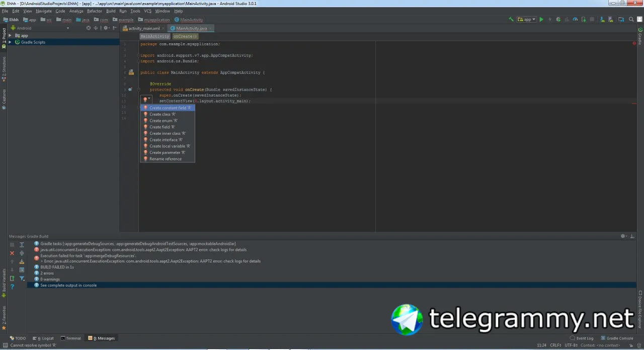This screenshot has height=350, width=644.
Task: Click the Make Project hammer icon
Action: point(511,20)
